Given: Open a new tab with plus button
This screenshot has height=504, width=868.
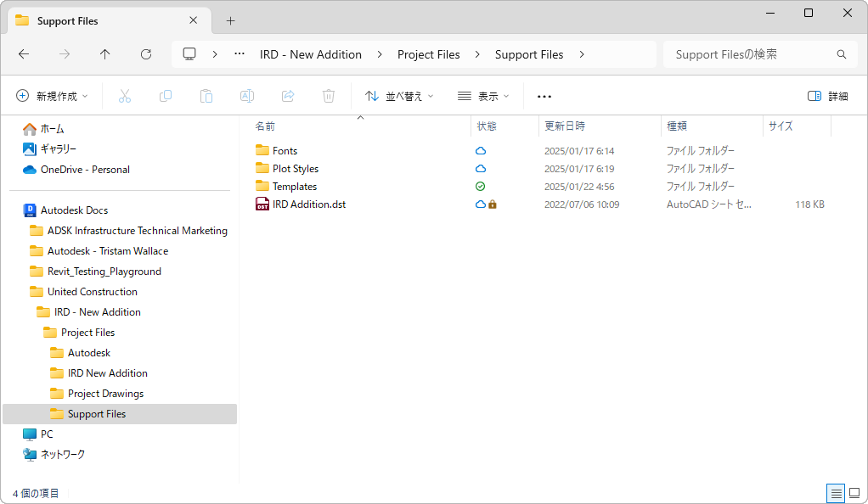Looking at the screenshot, I should pos(230,21).
